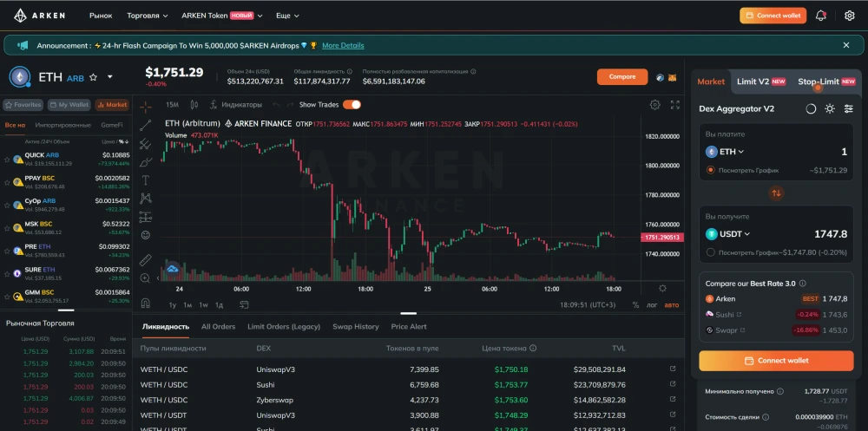The width and height of the screenshot is (868, 431).
Task: Filter tokens by Favorites
Action: 23,105
